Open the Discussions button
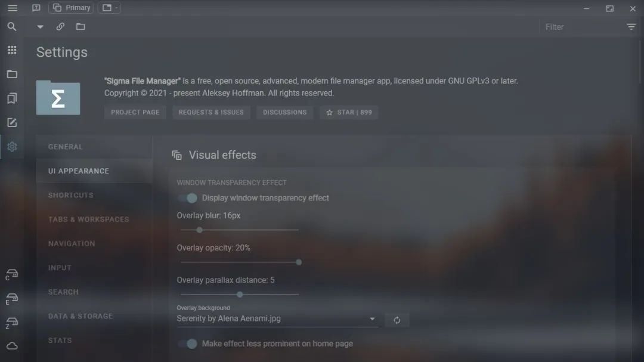Screen dimensions: 644x362 284,112
